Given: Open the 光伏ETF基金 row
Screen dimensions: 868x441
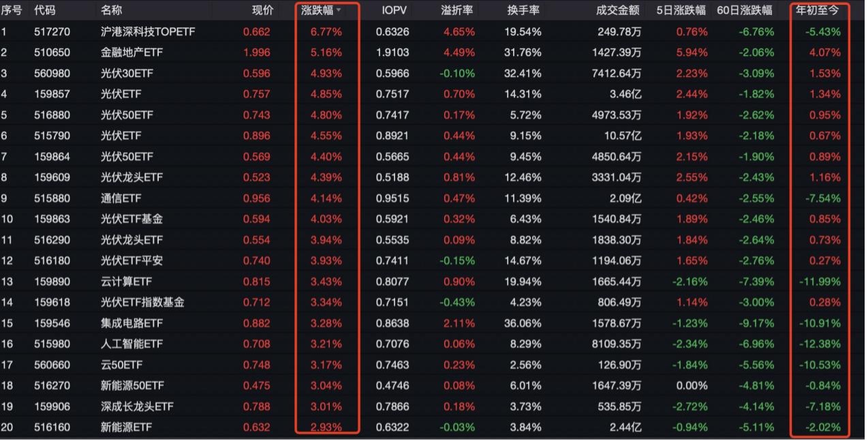Looking at the screenshot, I should click(434, 219).
